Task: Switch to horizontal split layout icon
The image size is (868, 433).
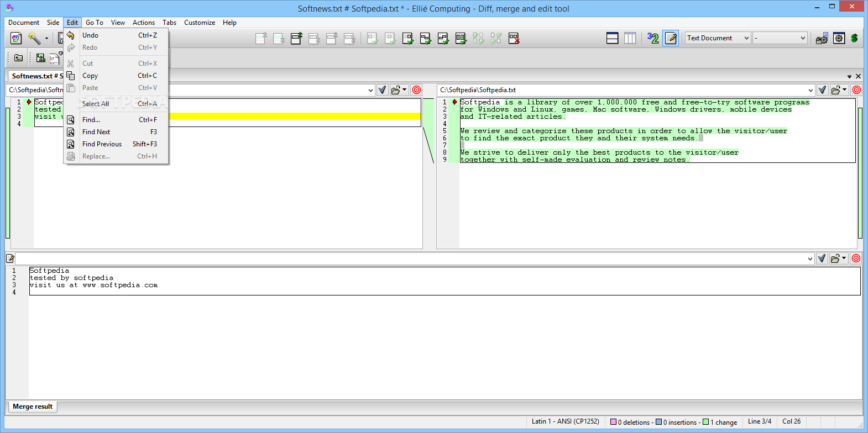Action: pyautogui.click(x=612, y=38)
